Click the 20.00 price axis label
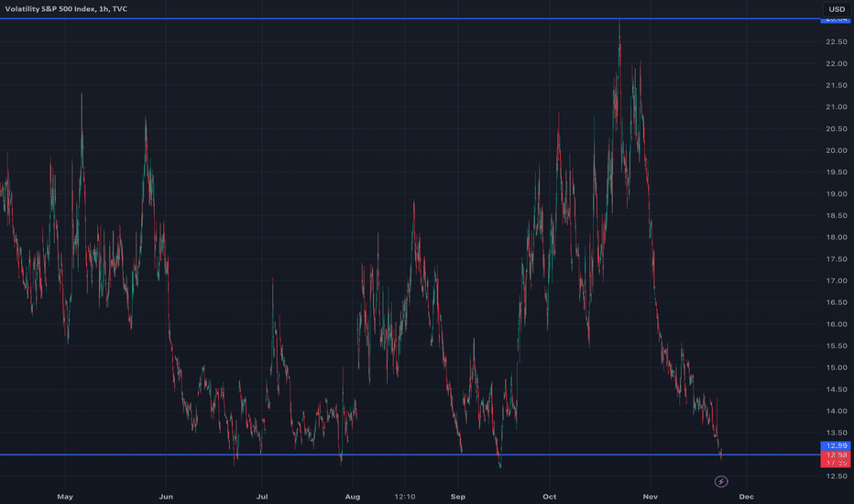This screenshot has height=504, width=854. [837, 150]
